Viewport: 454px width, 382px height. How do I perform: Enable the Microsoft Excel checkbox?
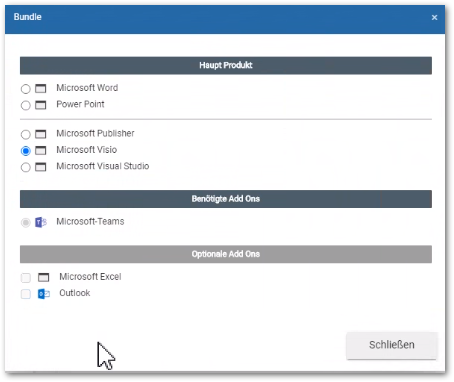26,278
